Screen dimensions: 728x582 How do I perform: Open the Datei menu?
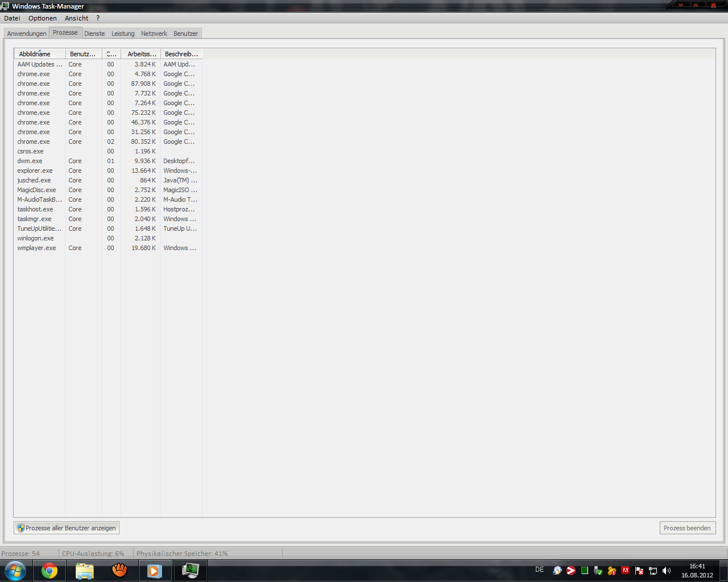point(12,18)
